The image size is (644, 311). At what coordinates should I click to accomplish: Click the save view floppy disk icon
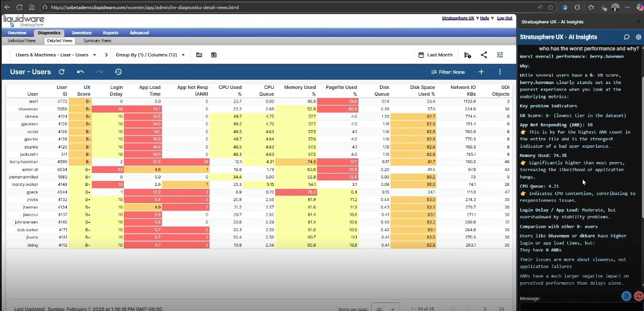[214, 55]
